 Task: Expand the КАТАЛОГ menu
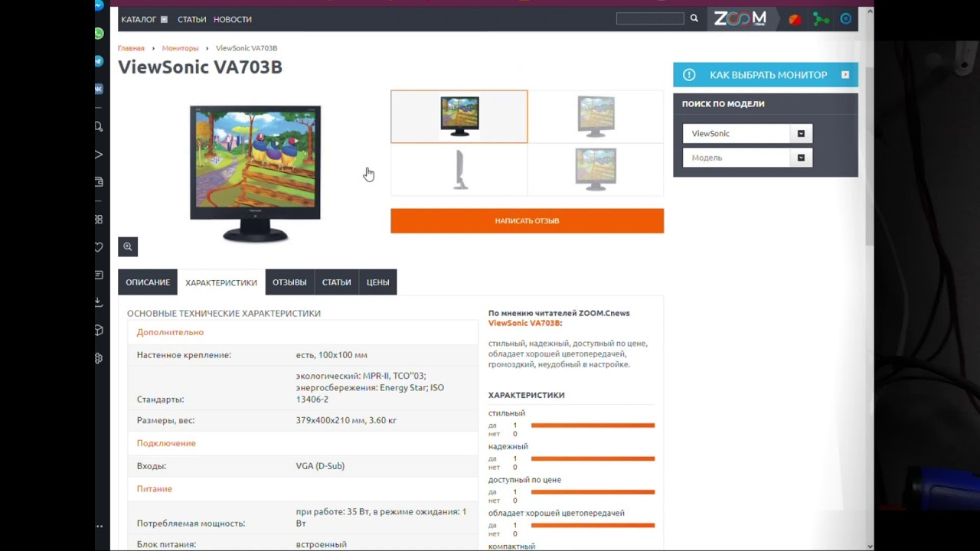point(144,19)
